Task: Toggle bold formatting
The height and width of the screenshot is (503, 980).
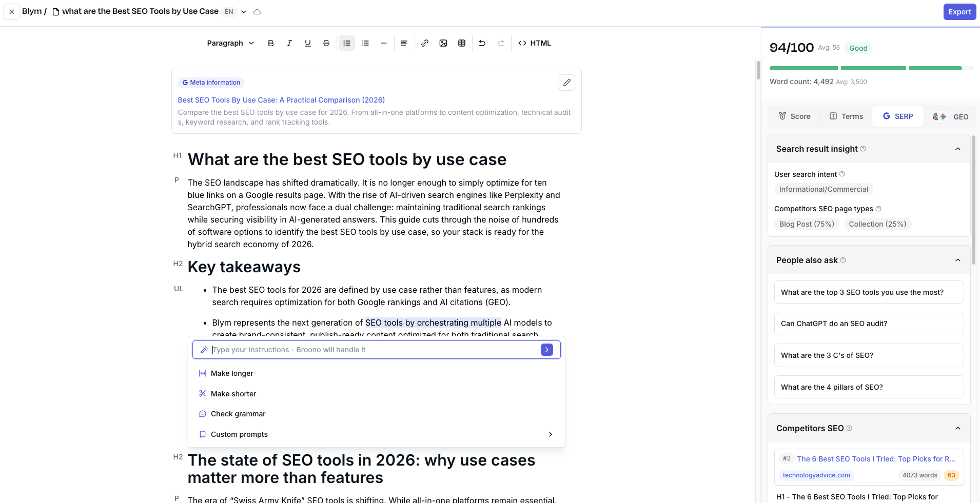Action: point(271,43)
